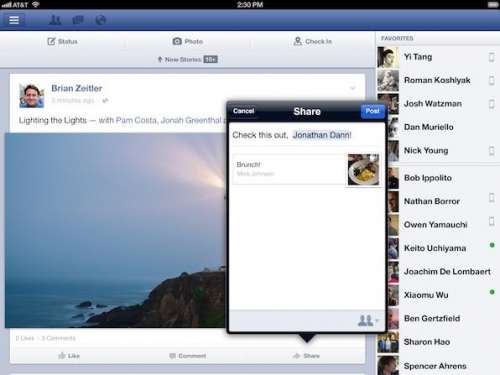
Task: Focus the share message text field
Action: tap(307, 135)
